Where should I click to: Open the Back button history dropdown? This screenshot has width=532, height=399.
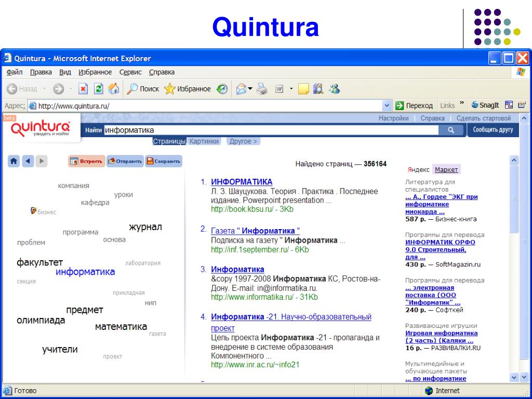[x=44, y=89]
